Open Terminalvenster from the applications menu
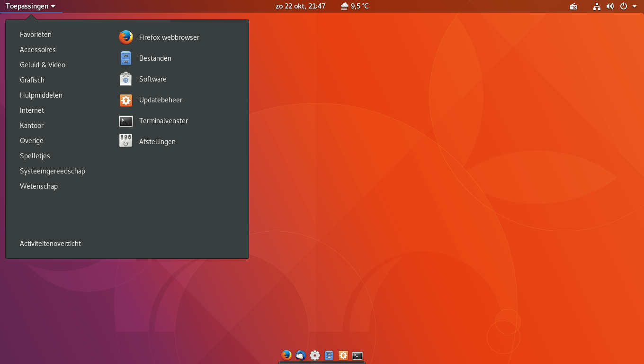The image size is (644, 364). 163,121
